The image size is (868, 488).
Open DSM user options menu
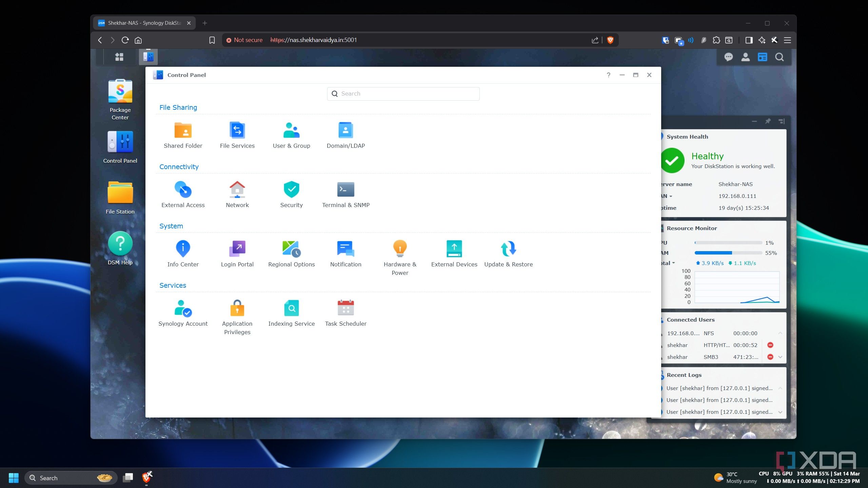tap(745, 57)
